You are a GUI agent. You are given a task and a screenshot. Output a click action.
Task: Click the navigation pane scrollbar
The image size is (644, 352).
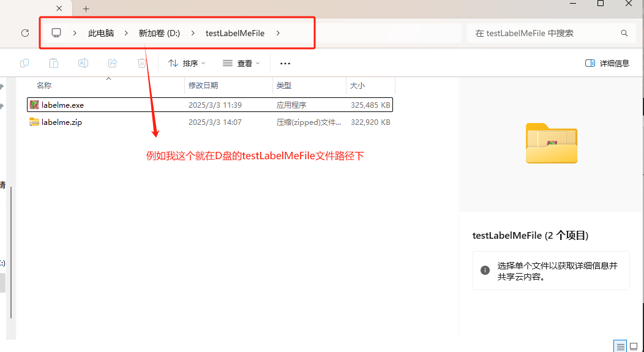coord(12,253)
